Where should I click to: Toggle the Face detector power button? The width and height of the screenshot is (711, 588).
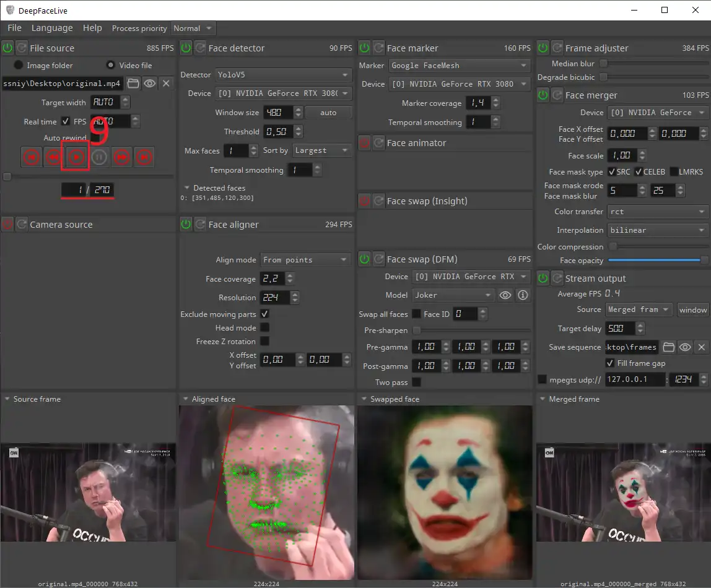(x=186, y=48)
